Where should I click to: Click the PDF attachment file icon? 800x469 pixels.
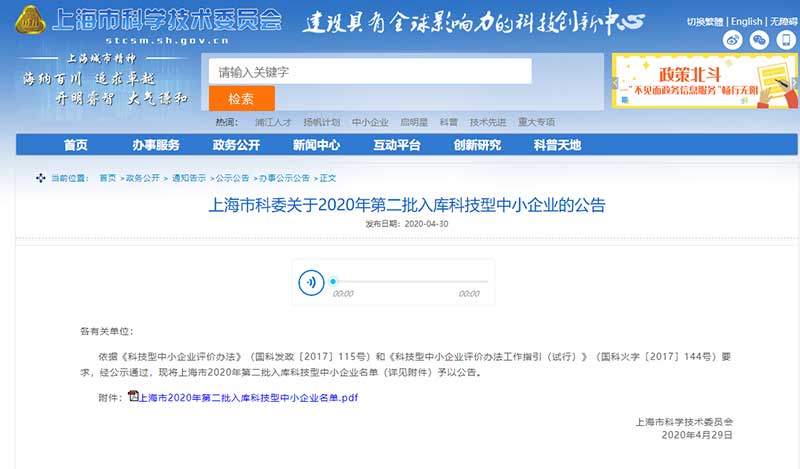coord(132,396)
